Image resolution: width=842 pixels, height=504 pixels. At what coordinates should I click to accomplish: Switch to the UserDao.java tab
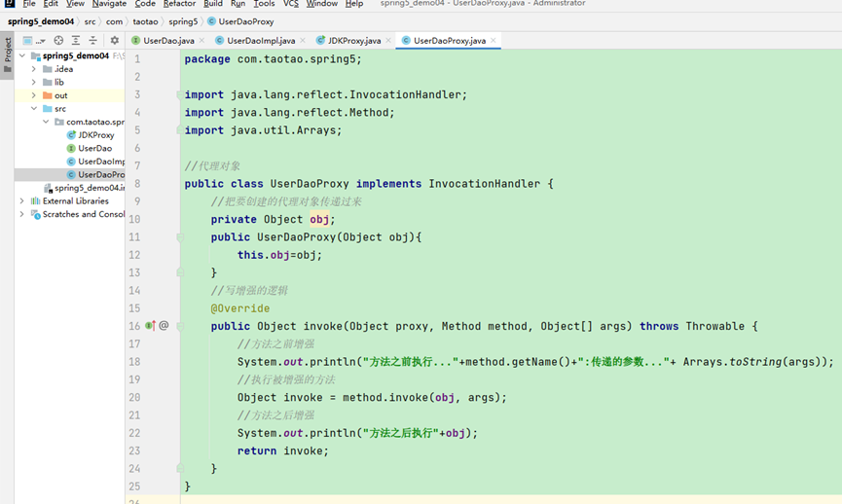tap(168, 40)
